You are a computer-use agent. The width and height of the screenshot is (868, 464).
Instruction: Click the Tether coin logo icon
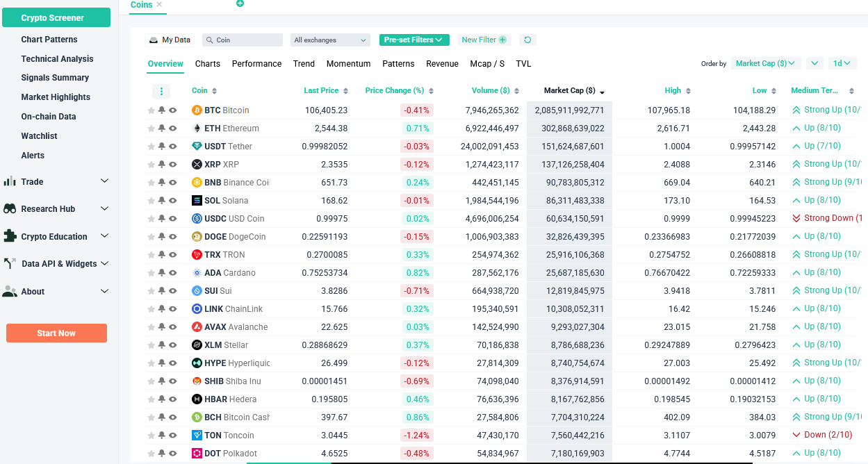[x=197, y=147]
